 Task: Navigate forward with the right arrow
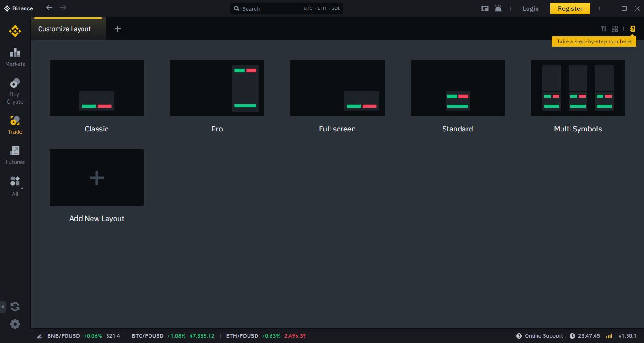pos(63,8)
